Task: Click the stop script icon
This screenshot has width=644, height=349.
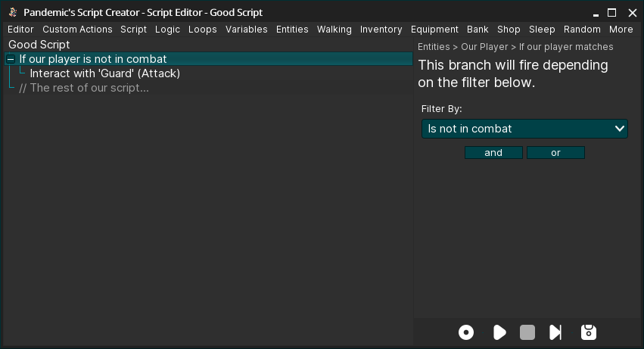Action: [x=527, y=332]
